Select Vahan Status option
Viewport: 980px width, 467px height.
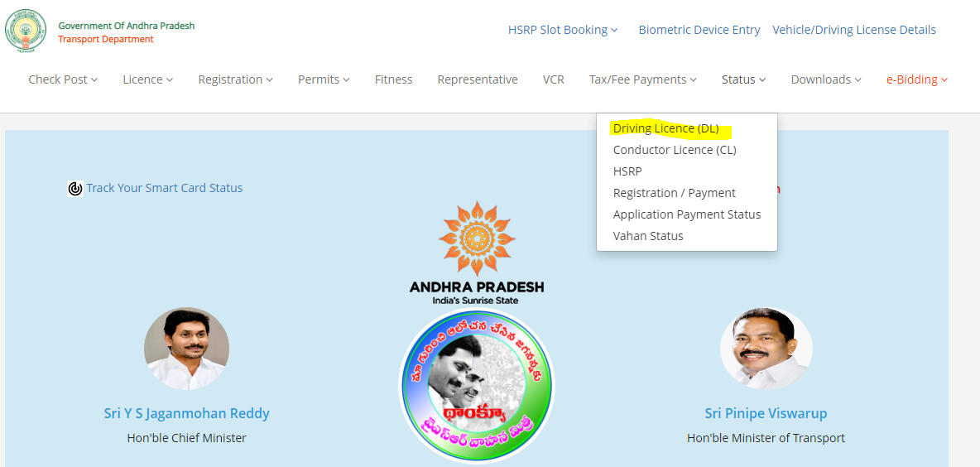coord(648,236)
